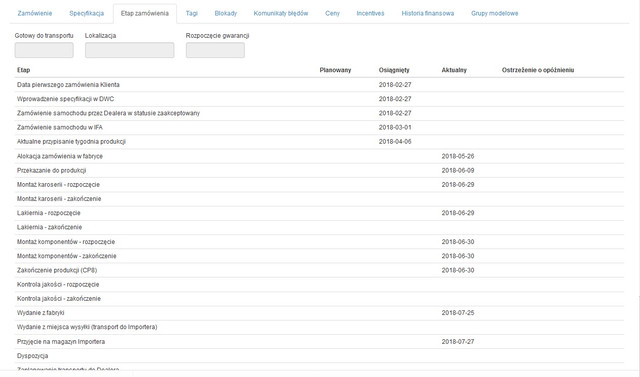
Task: Click the Ostrzeżenie o opóźnieniu column header
Action: point(538,70)
